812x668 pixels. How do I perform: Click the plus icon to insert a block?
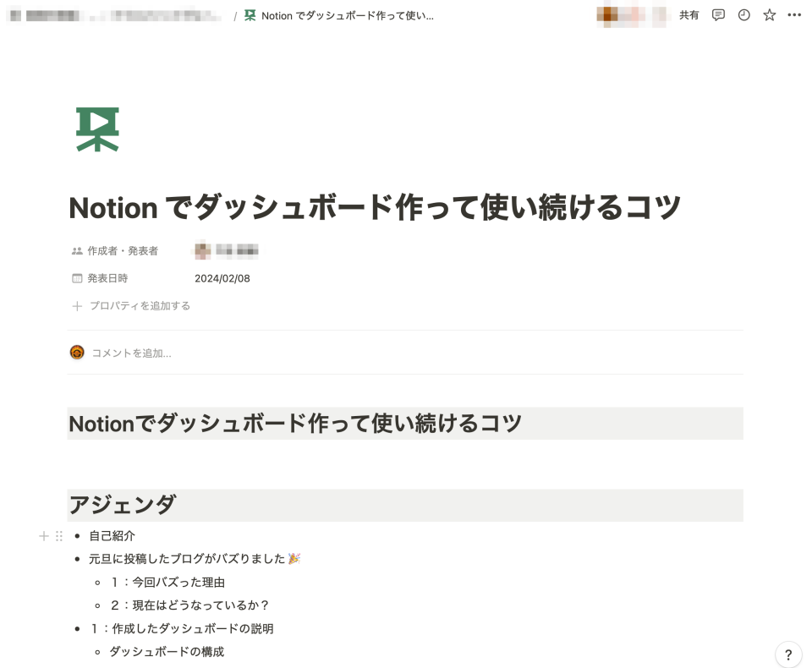pos(43,535)
